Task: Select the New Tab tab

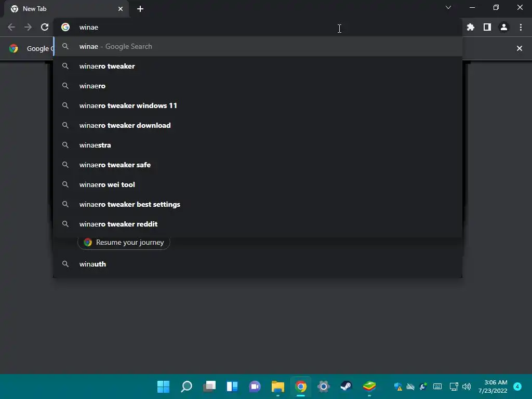Action: coord(66,9)
